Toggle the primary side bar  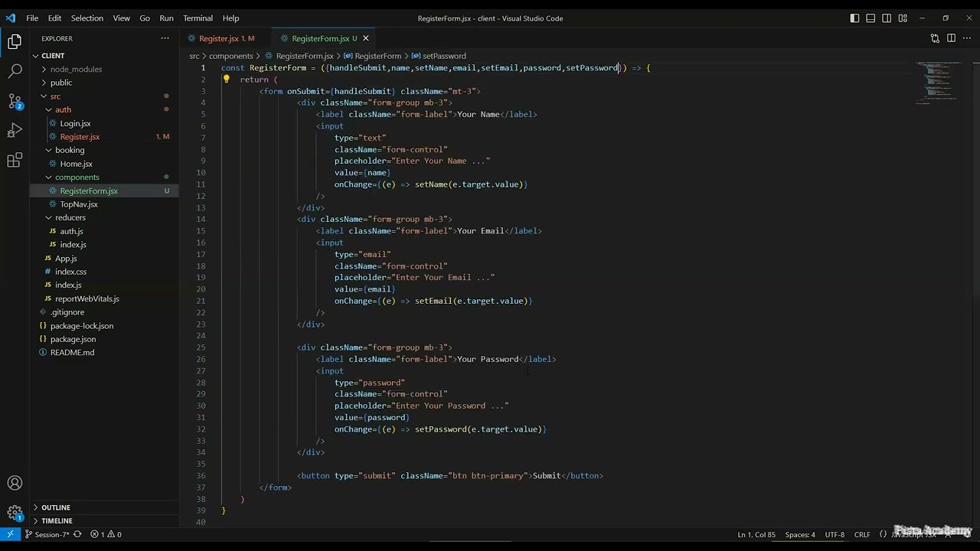(854, 18)
